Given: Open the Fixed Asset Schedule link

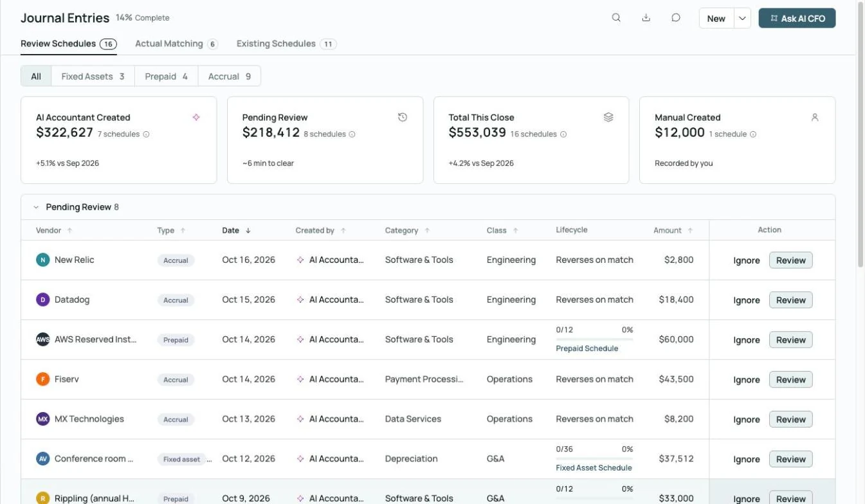Looking at the screenshot, I should click(x=594, y=468).
